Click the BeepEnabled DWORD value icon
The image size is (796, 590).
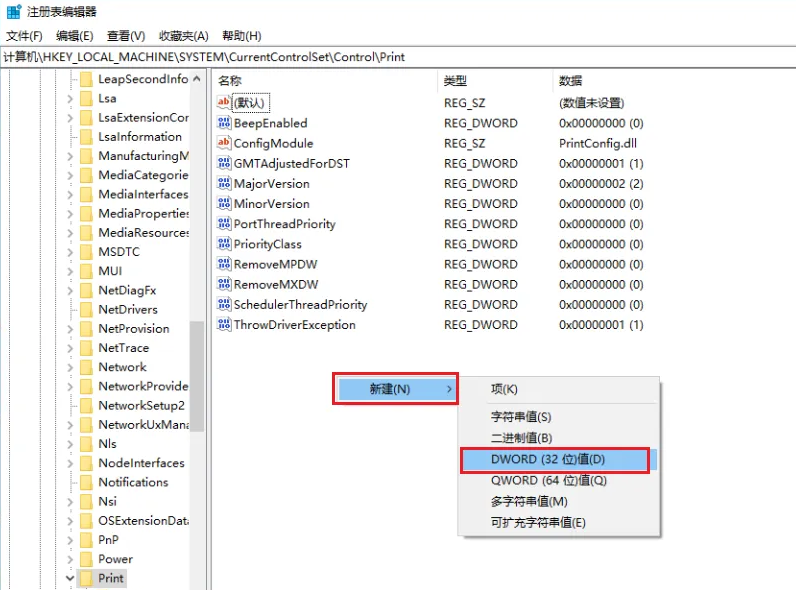(224, 123)
